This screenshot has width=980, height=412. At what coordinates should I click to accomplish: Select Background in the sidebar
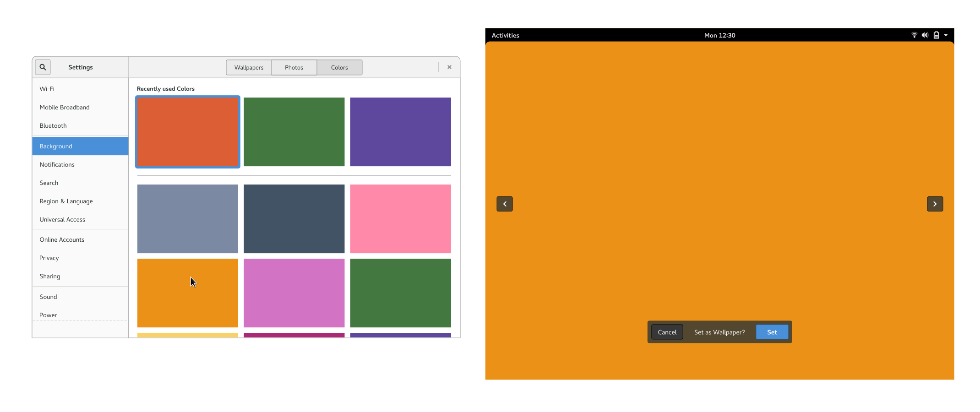[x=80, y=146]
